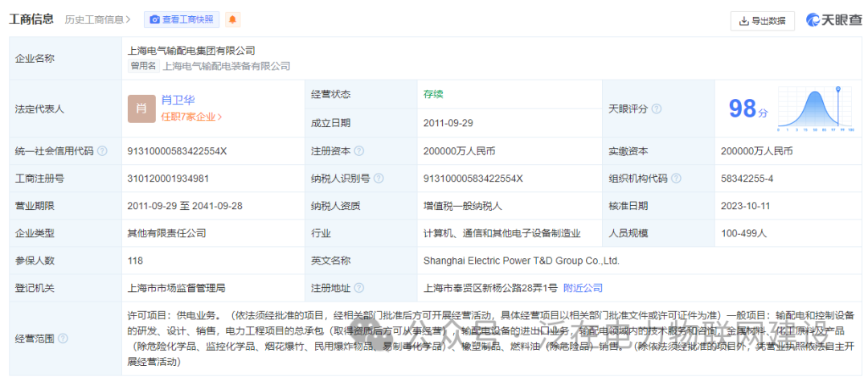Image resolution: width=868 pixels, height=382 pixels.
Task: Click 注册资本 value 200000万人民币
Action: [x=458, y=150]
